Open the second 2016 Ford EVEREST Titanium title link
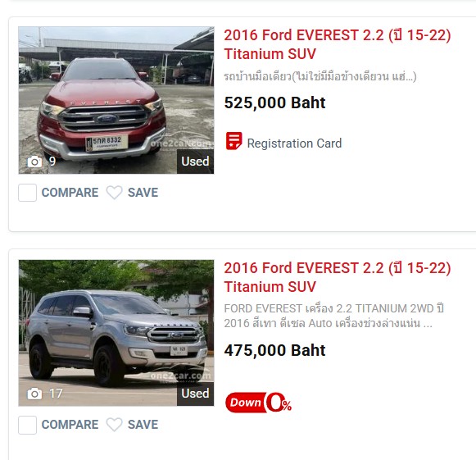476x460 pixels. point(338,277)
